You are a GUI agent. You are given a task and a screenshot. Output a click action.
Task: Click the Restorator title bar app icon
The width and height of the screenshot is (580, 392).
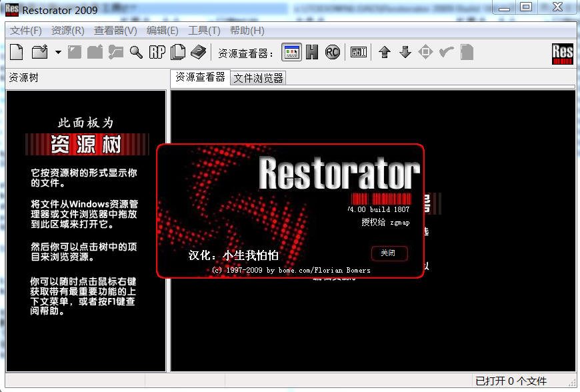[x=12, y=9]
